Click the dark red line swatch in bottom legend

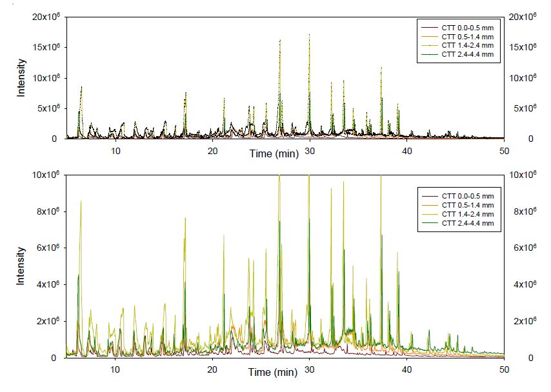coord(430,195)
